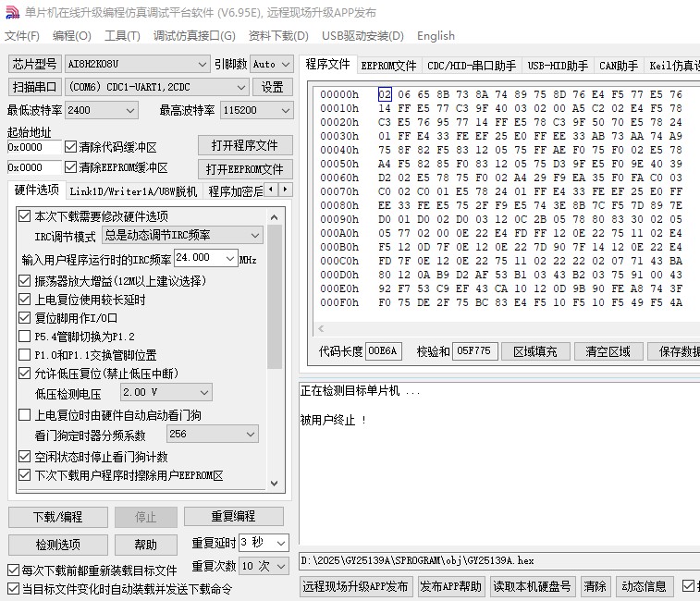Viewport: 700px width, 601px height.
Task: Open the USB驱动安装(D) menu
Action: pos(362,36)
